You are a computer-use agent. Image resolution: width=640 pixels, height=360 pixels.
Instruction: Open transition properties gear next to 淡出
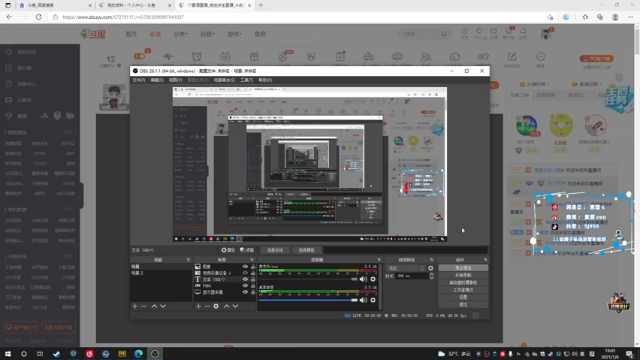pos(431,268)
